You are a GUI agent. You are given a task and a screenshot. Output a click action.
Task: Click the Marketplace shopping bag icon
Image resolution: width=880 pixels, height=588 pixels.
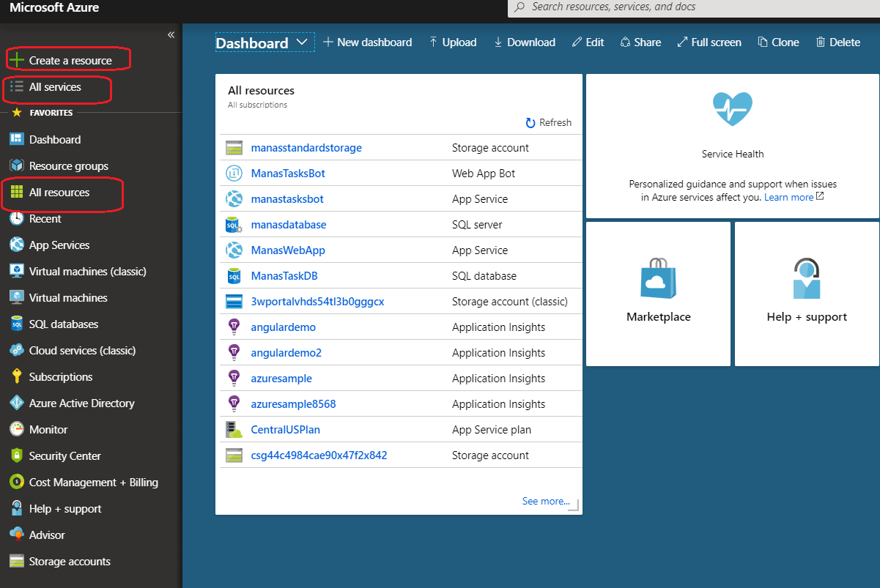(658, 278)
